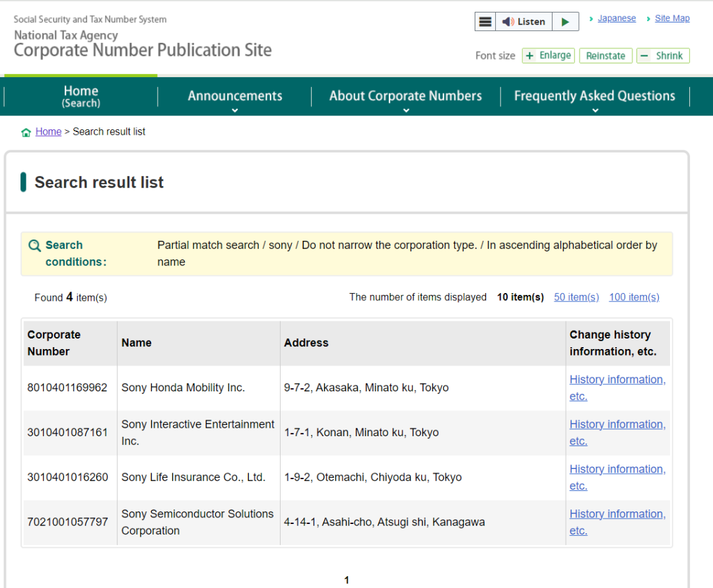Screen dimensions: 713x588
Task: Click name Sony Honda Mobility Inc.
Action: coord(183,387)
